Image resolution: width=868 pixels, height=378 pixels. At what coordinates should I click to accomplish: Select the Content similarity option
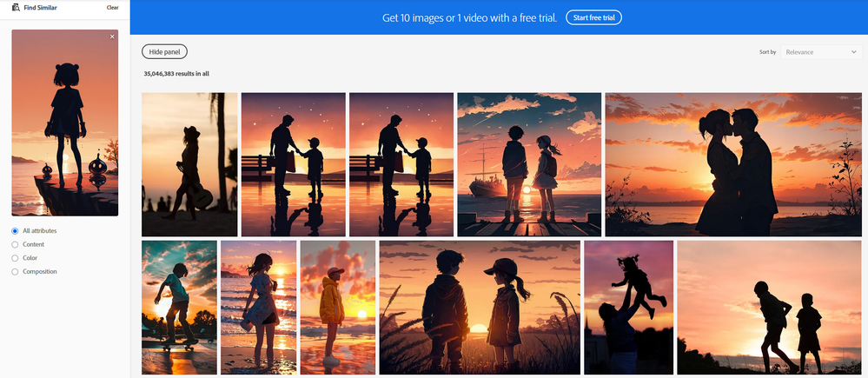point(15,244)
